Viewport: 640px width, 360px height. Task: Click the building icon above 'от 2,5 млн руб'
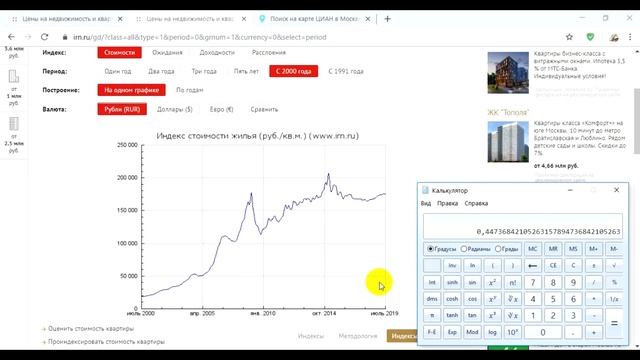coord(13,124)
